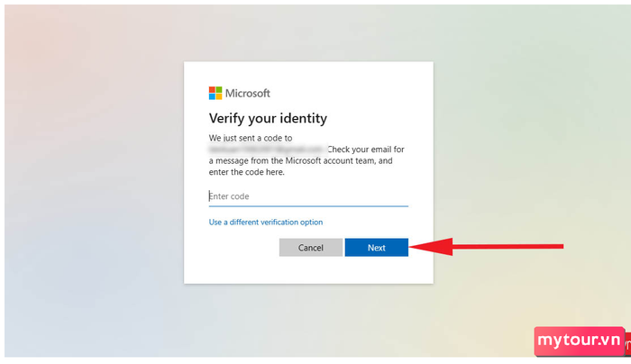Click the Next button
The height and width of the screenshot is (364, 631).
tap(376, 248)
